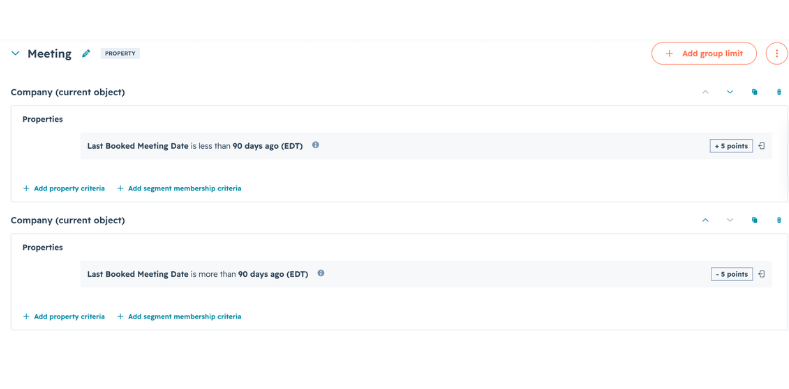Delete the second Company criteria block
This screenshot has width=789, height=389.
[779, 220]
